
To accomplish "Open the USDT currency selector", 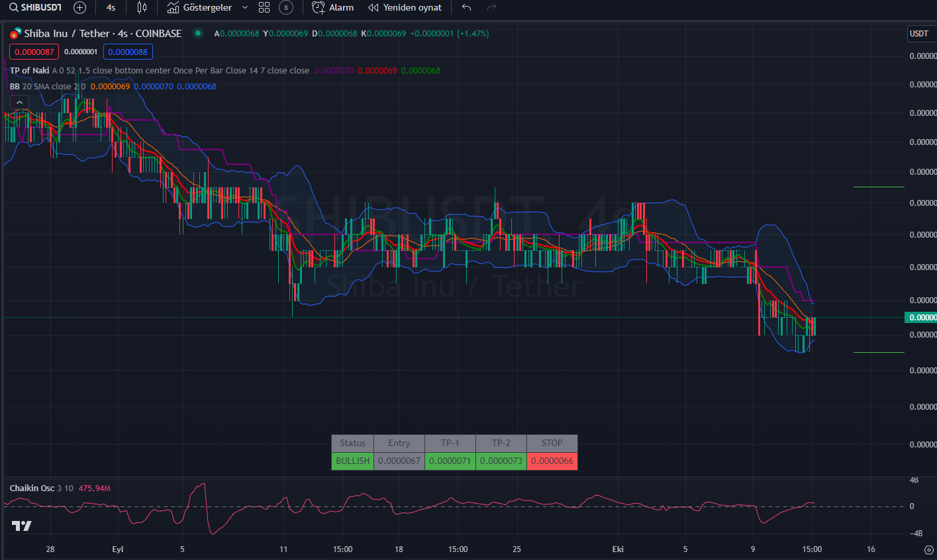I will click(920, 34).
